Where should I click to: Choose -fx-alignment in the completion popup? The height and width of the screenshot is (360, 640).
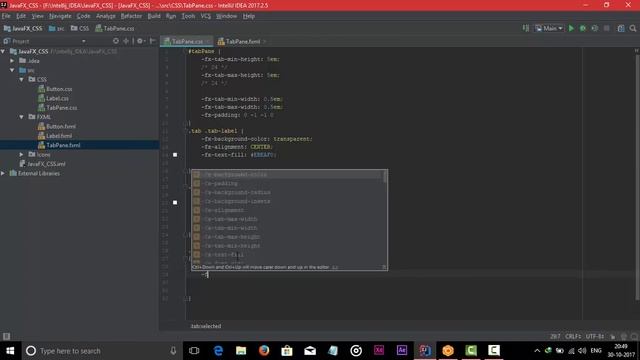click(x=287, y=210)
